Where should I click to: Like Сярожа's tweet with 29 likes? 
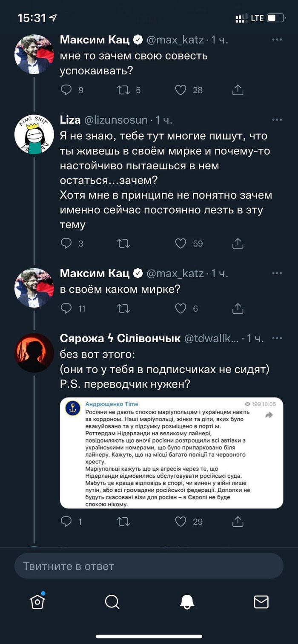click(x=181, y=521)
